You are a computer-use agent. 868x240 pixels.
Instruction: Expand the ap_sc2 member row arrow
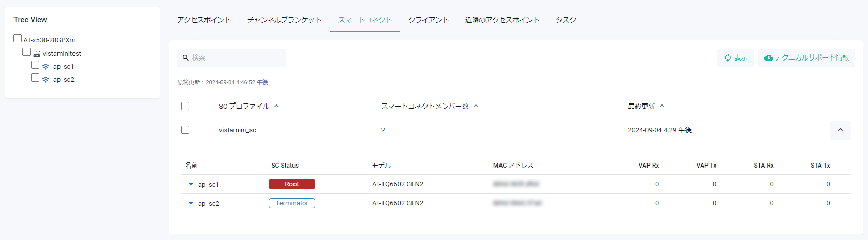(x=190, y=203)
